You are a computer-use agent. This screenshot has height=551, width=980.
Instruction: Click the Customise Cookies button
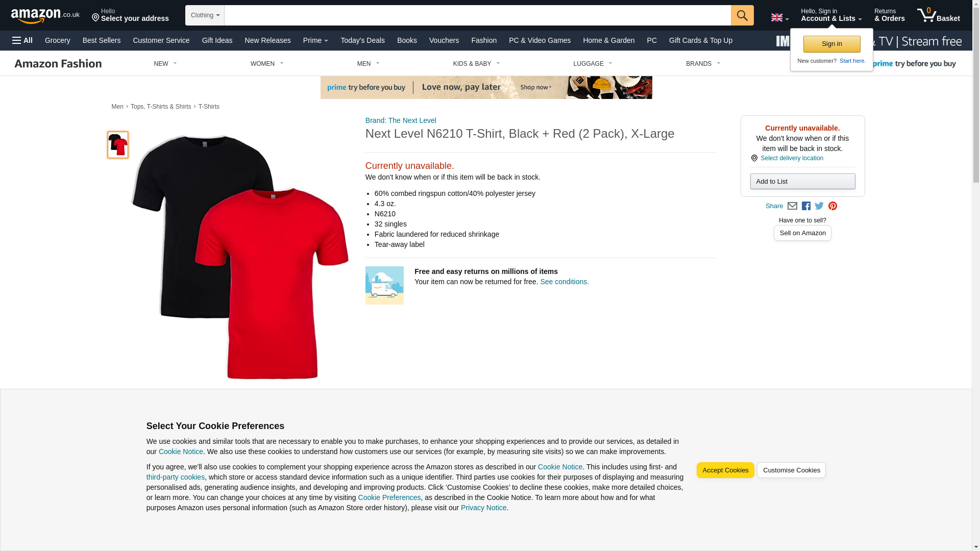pos(791,470)
